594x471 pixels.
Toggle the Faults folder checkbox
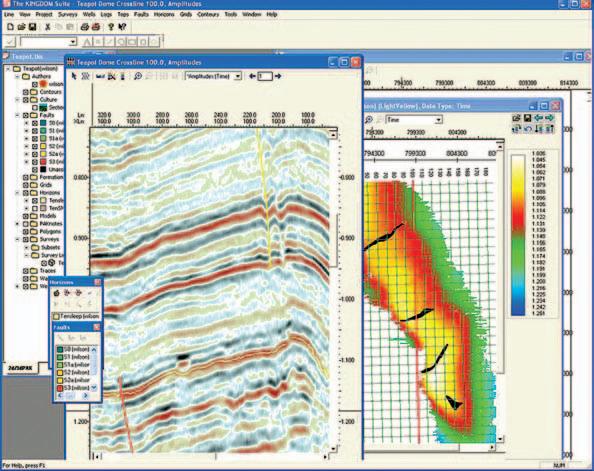(26, 115)
